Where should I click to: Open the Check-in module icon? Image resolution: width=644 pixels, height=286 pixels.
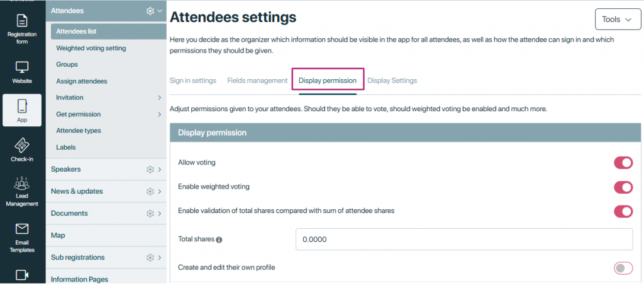click(x=22, y=150)
